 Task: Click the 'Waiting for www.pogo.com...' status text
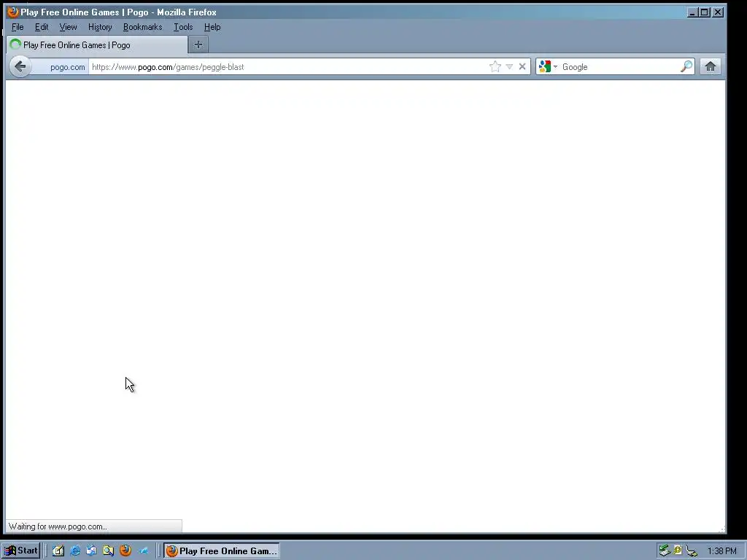(x=58, y=526)
